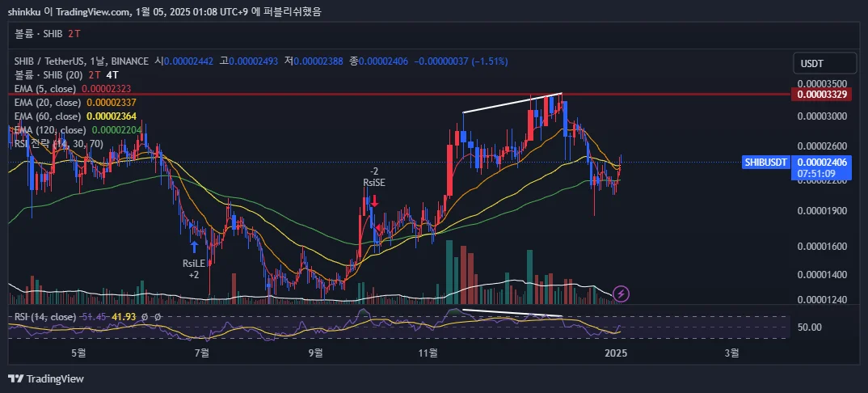Screen dimensions: 868x393
Task: Select the red RsiSE down-arrow marker
Action: [x=375, y=201]
